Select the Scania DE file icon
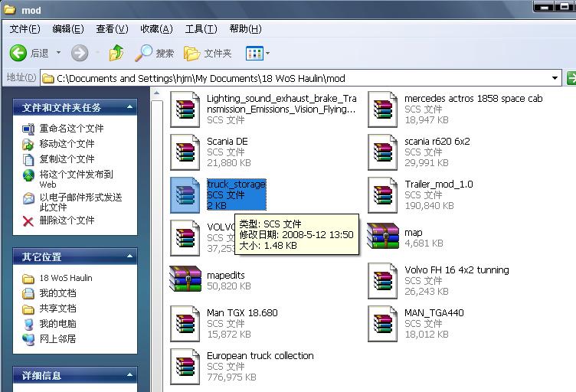Viewport: 576px width, 392px height. coord(185,152)
